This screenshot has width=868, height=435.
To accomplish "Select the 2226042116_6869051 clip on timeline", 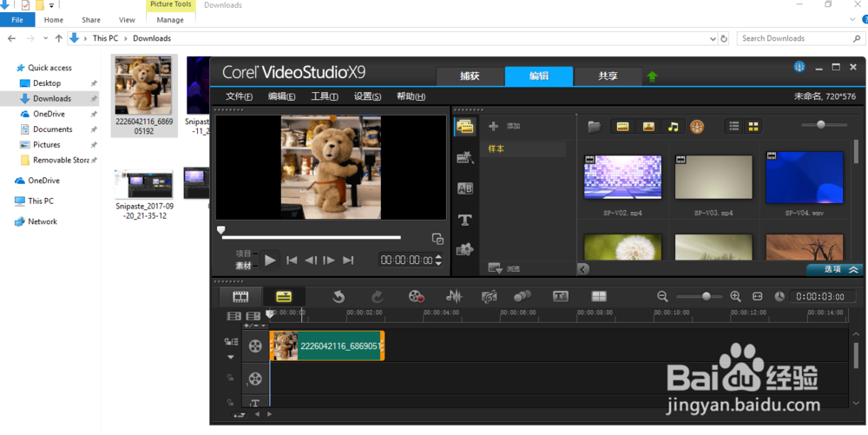I will [x=327, y=346].
